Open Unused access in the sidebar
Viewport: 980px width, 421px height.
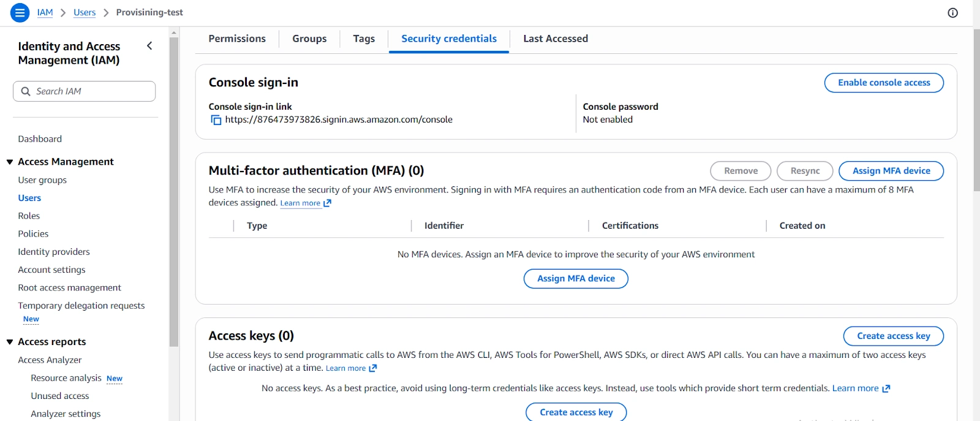[x=60, y=396]
